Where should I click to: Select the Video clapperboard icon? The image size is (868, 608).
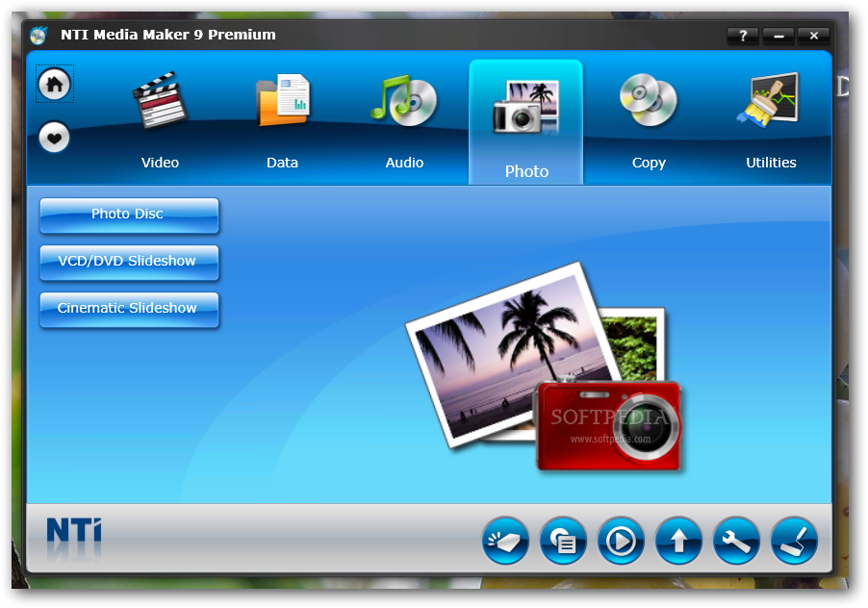pyautogui.click(x=160, y=100)
